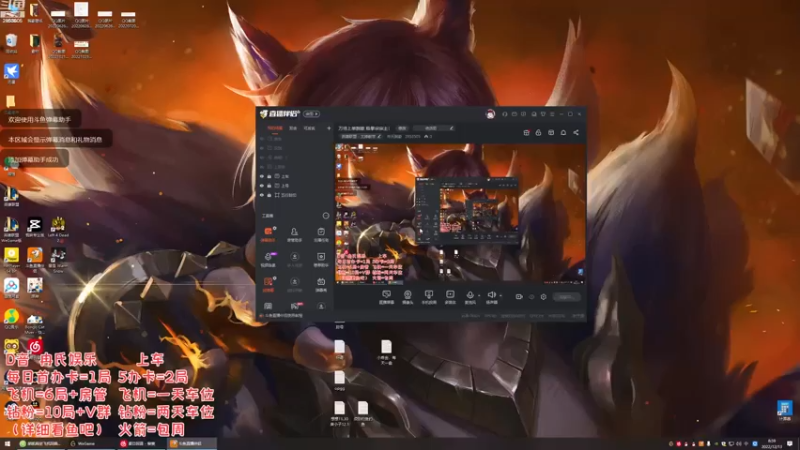Expand the toolbox via its circle icon

(x=326, y=216)
